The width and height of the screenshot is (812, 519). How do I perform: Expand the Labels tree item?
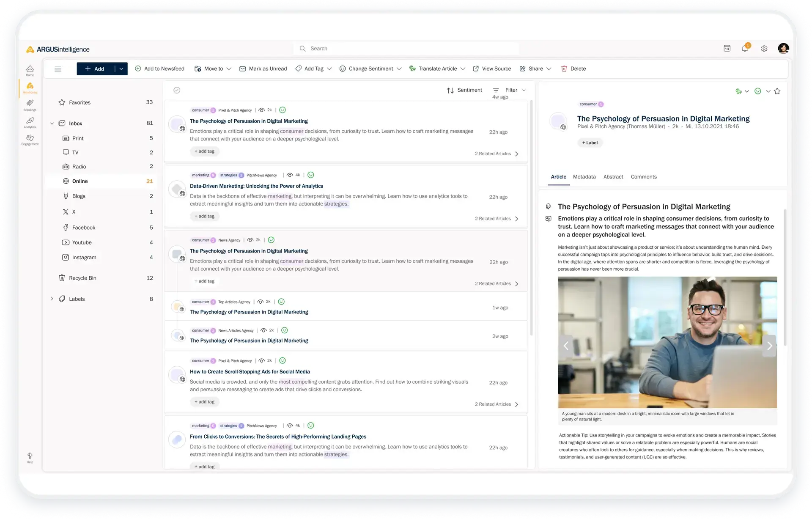click(x=52, y=299)
